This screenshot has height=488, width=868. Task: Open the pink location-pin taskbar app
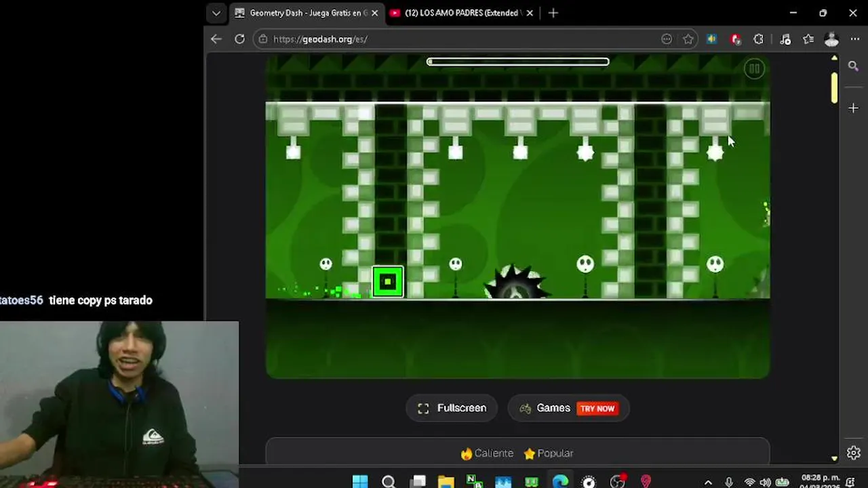click(x=646, y=481)
